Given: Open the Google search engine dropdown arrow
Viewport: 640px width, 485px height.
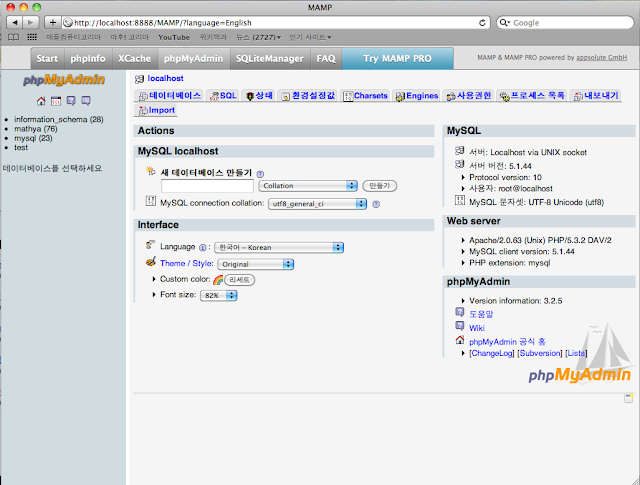Looking at the screenshot, I should pyautogui.click(x=505, y=22).
